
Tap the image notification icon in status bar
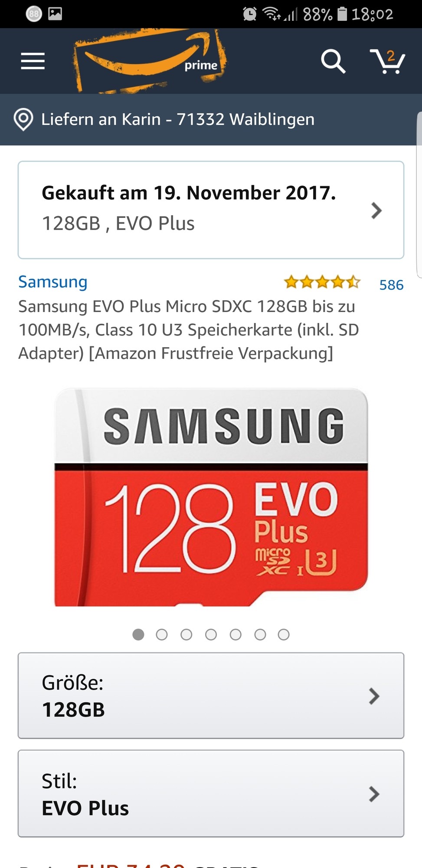pos(55,14)
